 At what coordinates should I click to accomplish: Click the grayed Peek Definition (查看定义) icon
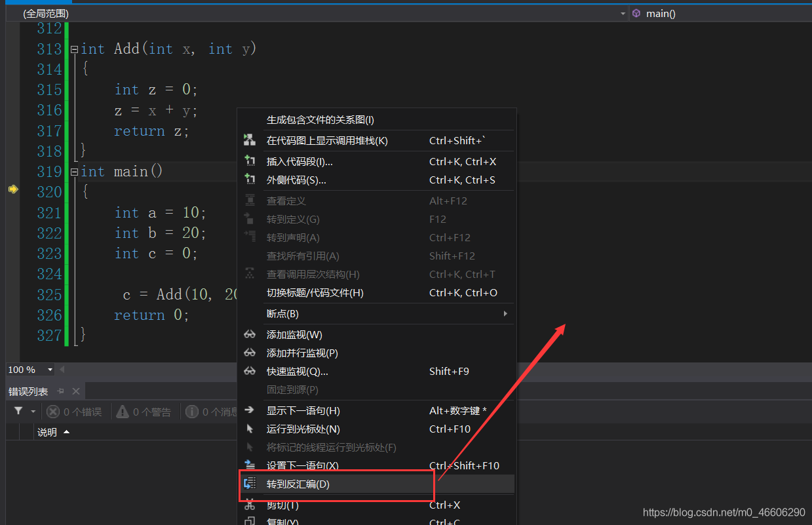click(x=250, y=200)
